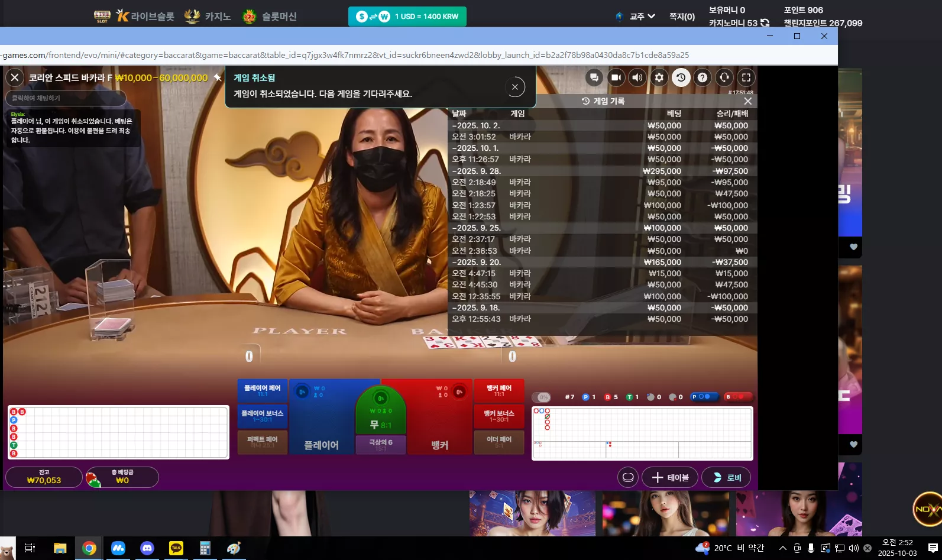Open the chat panel icon
The height and width of the screenshot is (560, 942).
594,77
